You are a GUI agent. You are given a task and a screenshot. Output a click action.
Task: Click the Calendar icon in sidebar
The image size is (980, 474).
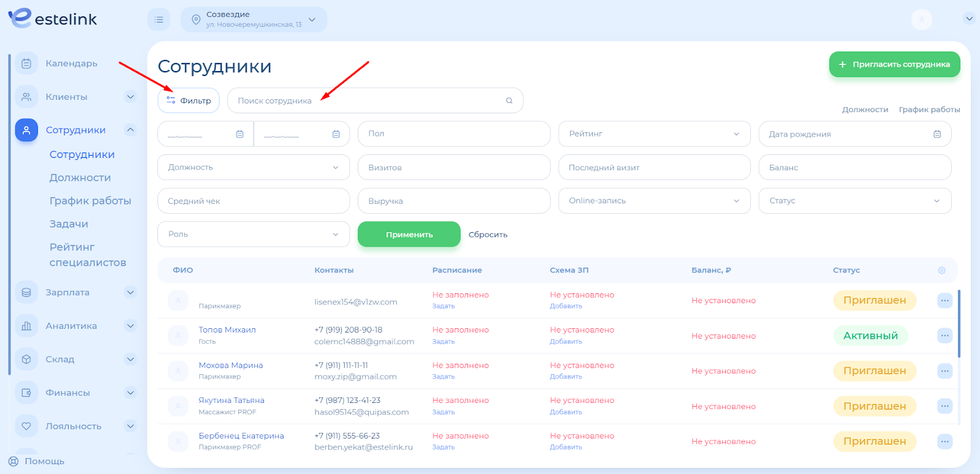[26, 64]
